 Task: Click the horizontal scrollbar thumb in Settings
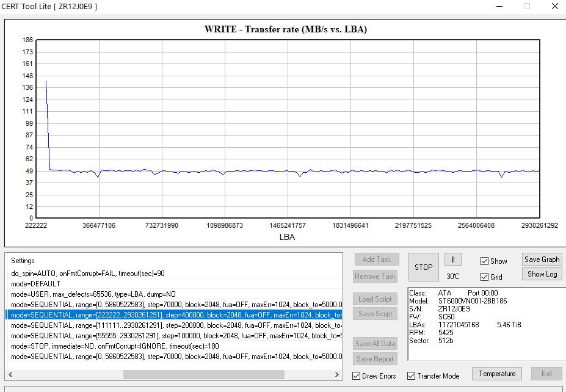[203, 374]
